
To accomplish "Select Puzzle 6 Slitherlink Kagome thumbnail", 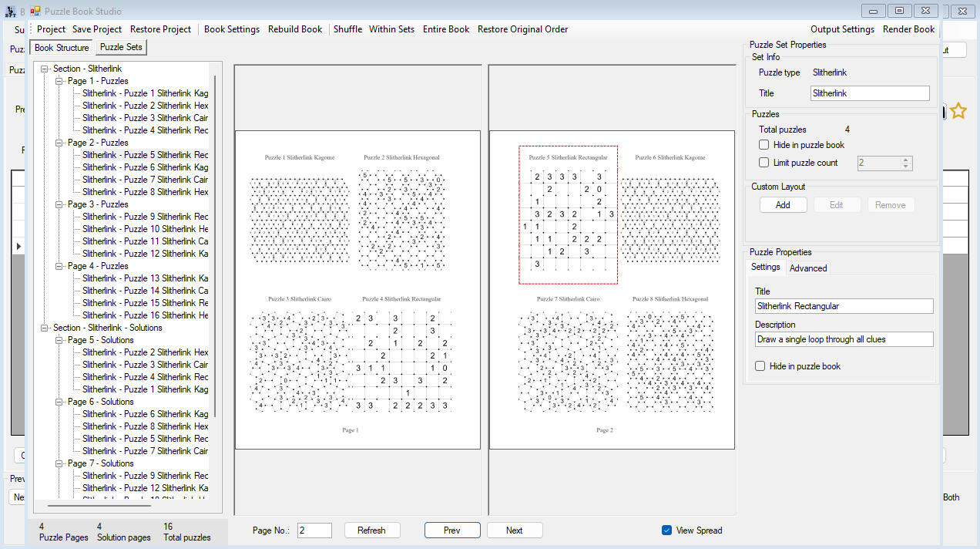I will coord(670,215).
